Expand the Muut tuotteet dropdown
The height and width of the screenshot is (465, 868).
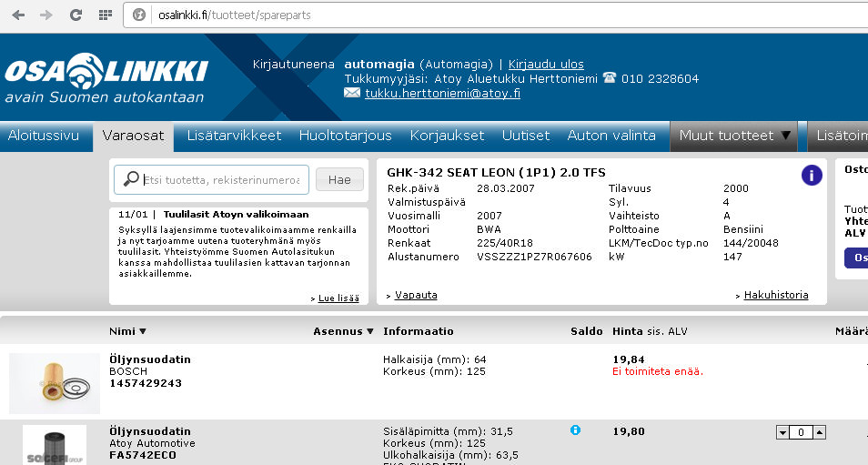pos(733,136)
